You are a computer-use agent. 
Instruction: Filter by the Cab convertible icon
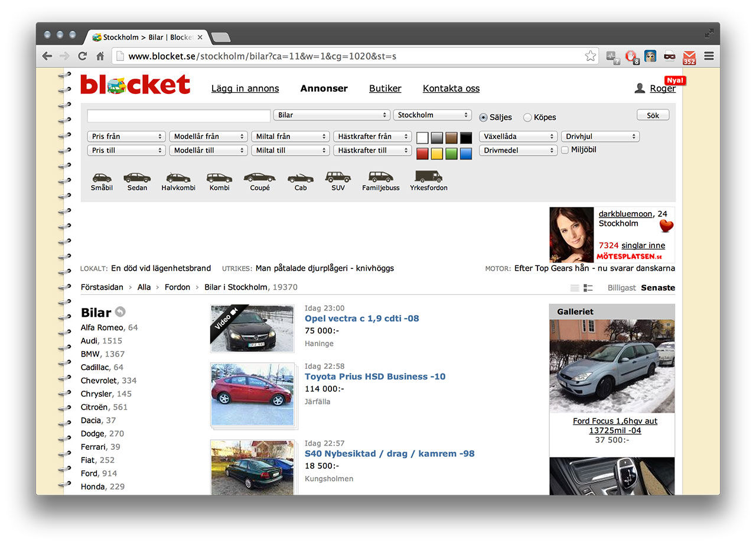(301, 177)
